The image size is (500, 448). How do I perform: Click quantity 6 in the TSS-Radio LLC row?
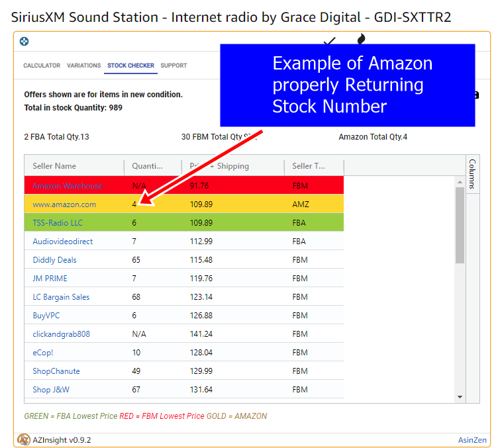point(134,223)
